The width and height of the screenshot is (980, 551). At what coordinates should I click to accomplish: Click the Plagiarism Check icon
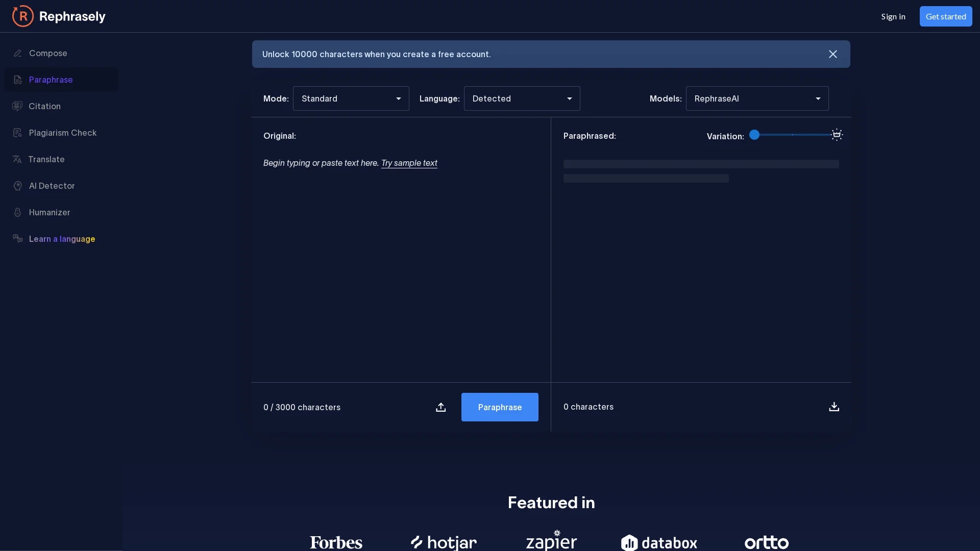pyautogui.click(x=17, y=133)
